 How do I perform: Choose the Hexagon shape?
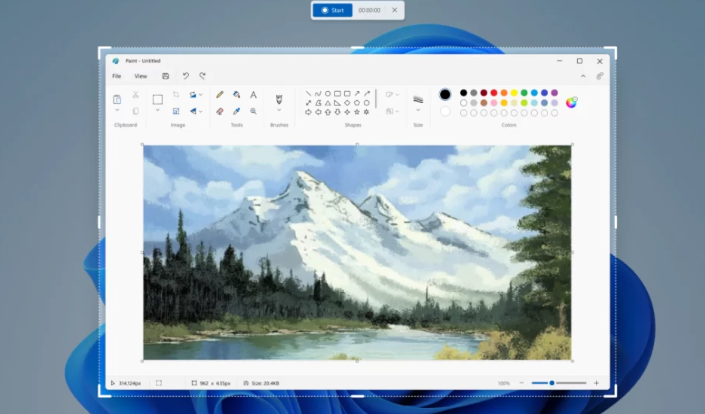[366, 103]
